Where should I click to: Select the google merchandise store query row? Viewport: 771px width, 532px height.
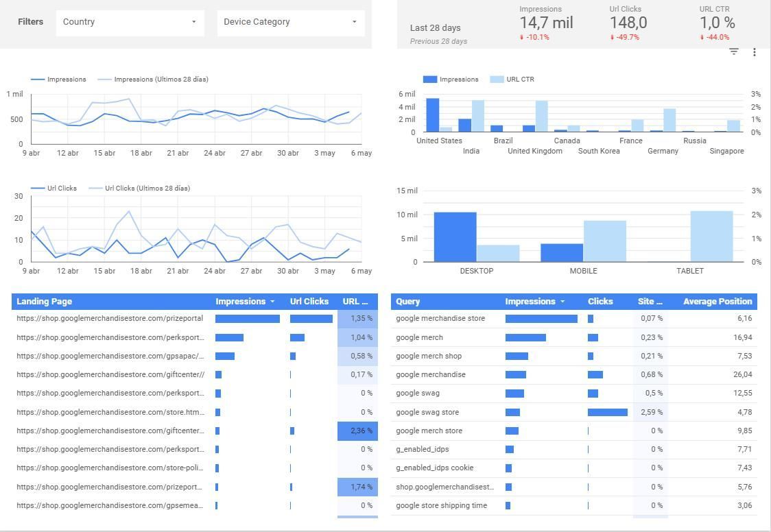coord(574,318)
